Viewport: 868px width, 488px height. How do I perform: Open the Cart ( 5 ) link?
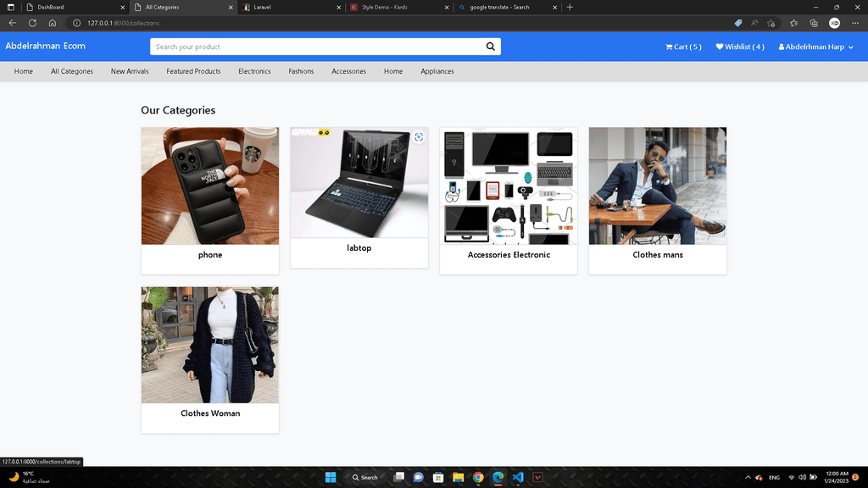683,47
